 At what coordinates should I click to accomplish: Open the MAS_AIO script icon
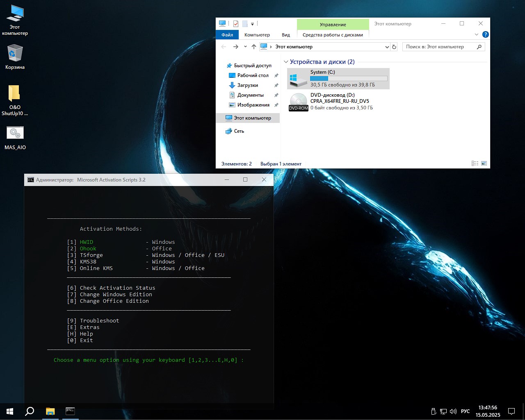pyautogui.click(x=15, y=138)
